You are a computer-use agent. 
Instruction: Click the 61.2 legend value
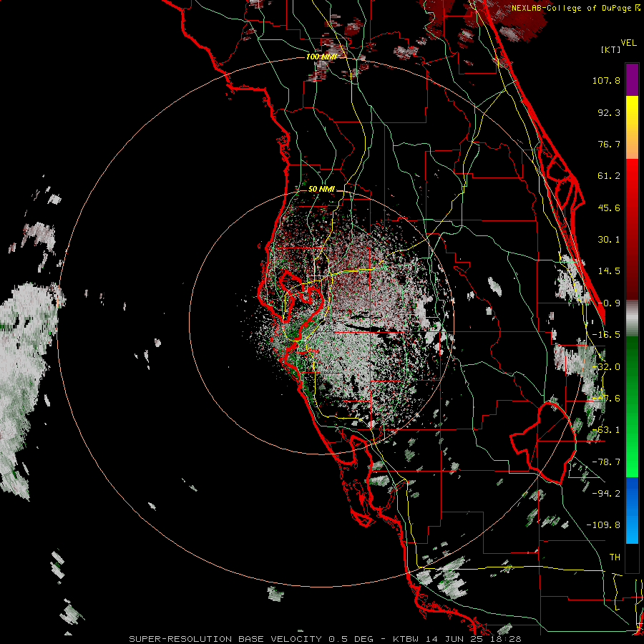609,176
